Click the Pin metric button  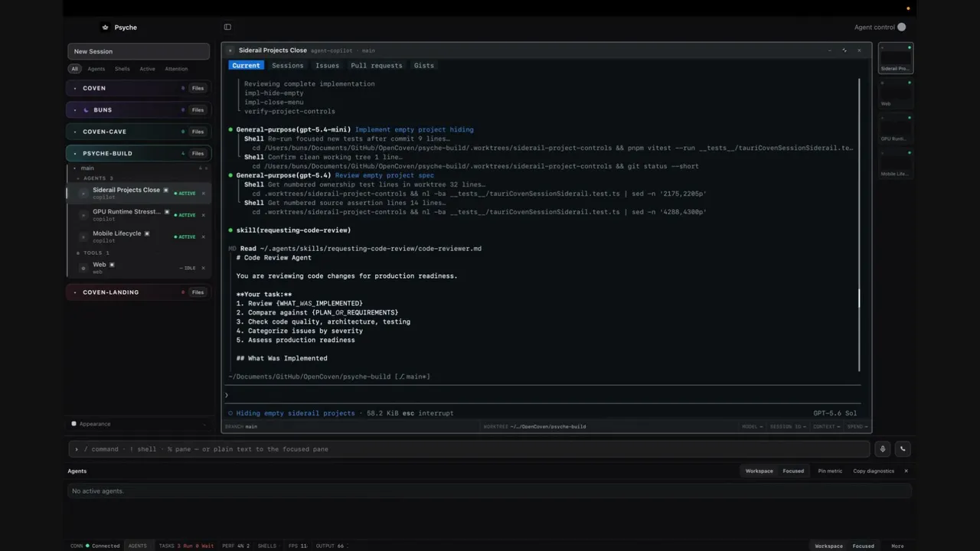pyautogui.click(x=830, y=471)
